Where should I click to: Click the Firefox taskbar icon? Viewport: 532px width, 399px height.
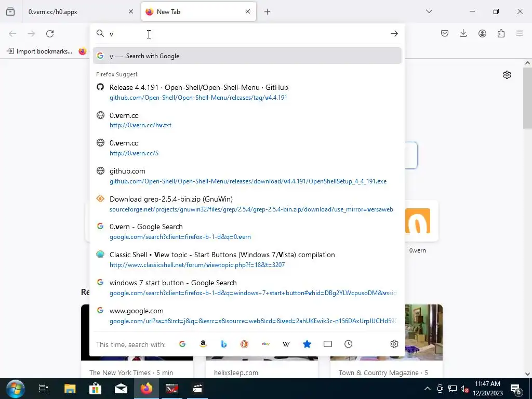147,389
